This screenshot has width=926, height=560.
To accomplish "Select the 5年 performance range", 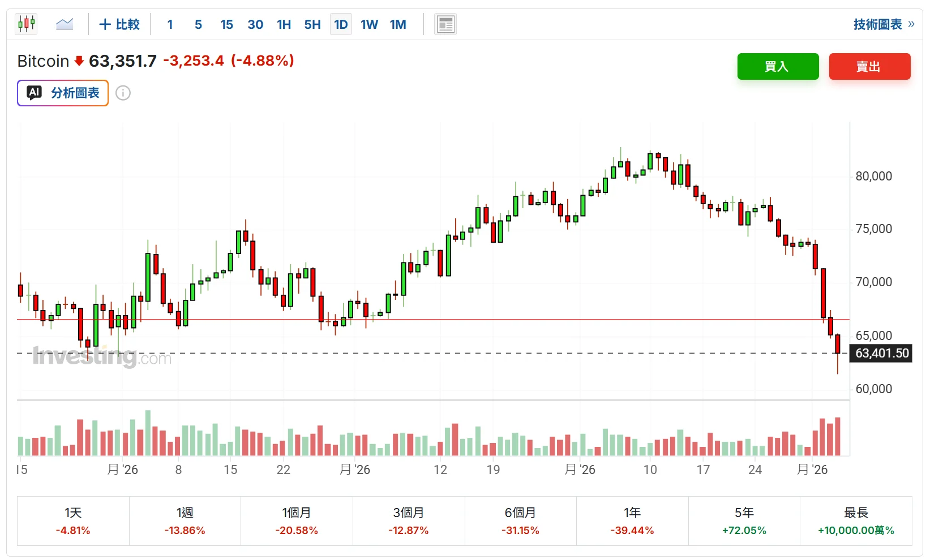I will click(744, 521).
